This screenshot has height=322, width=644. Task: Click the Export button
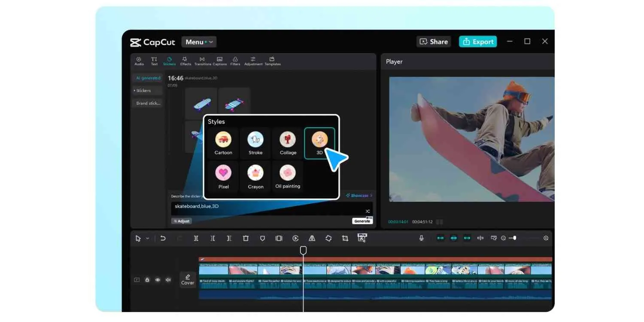click(x=478, y=42)
